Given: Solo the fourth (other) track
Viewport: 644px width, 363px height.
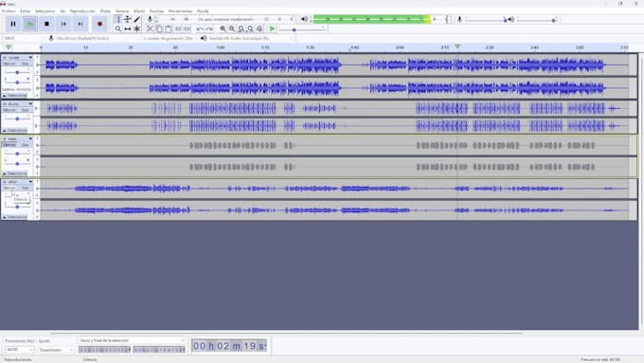Looking at the screenshot, I should [25, 188].
